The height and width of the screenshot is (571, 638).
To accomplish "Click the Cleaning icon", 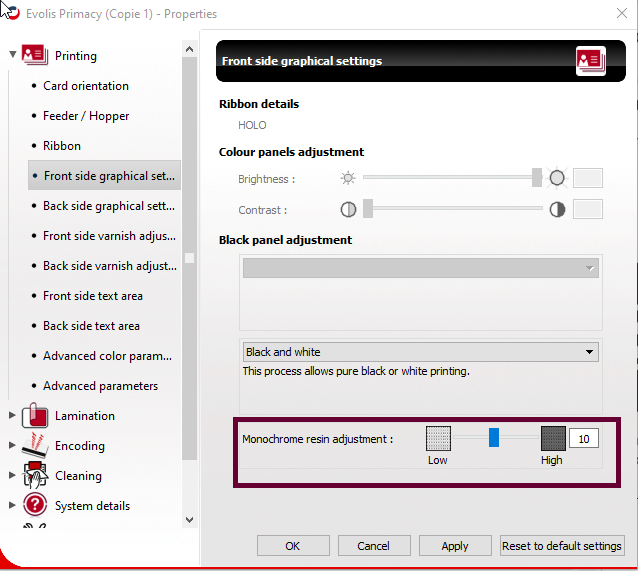I will pos(35,475).
